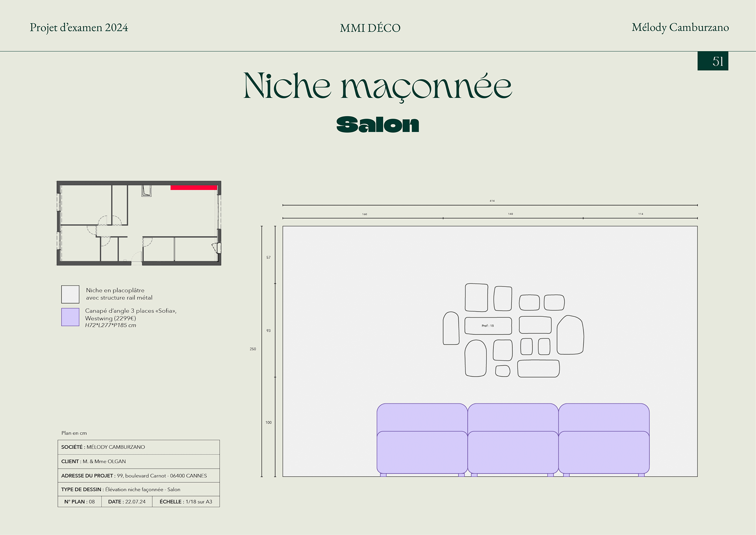Click 'Mélody Camburzano' in the header
Screen dimensions: 756x535
680,27
